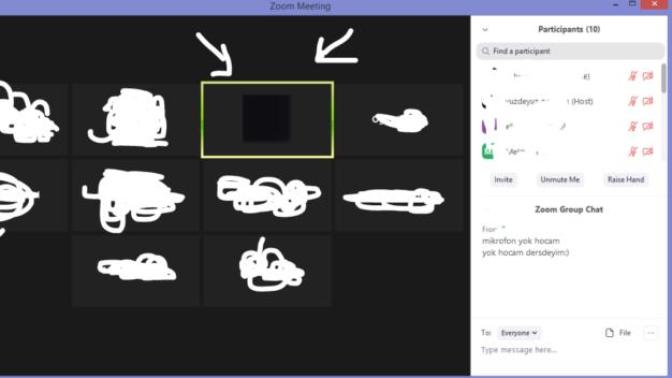Click the muted microphone icon in the Host row

(633, 101)
